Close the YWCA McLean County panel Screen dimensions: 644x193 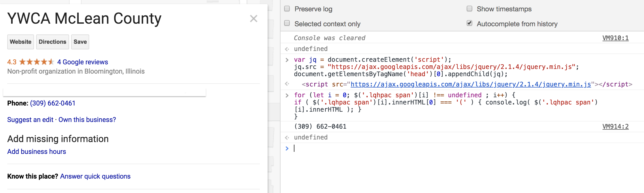click(x=254, y=19)
